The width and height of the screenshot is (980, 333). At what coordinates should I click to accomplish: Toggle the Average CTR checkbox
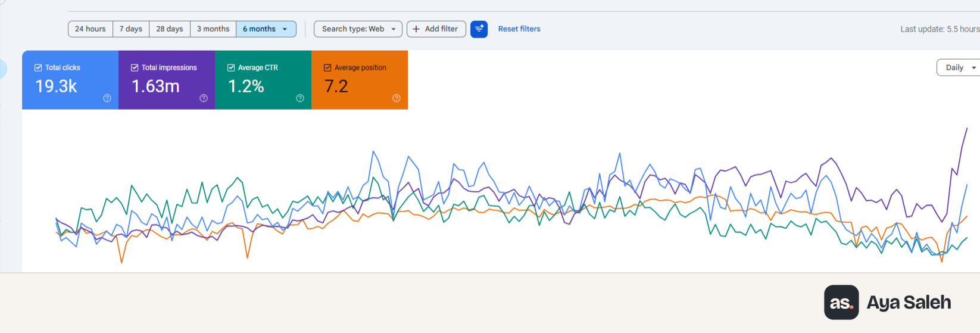(x=231, y=67)
